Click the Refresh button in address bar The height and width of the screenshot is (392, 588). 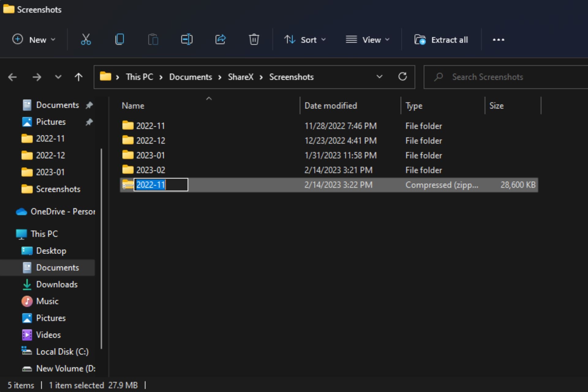[x=402, y=77]
